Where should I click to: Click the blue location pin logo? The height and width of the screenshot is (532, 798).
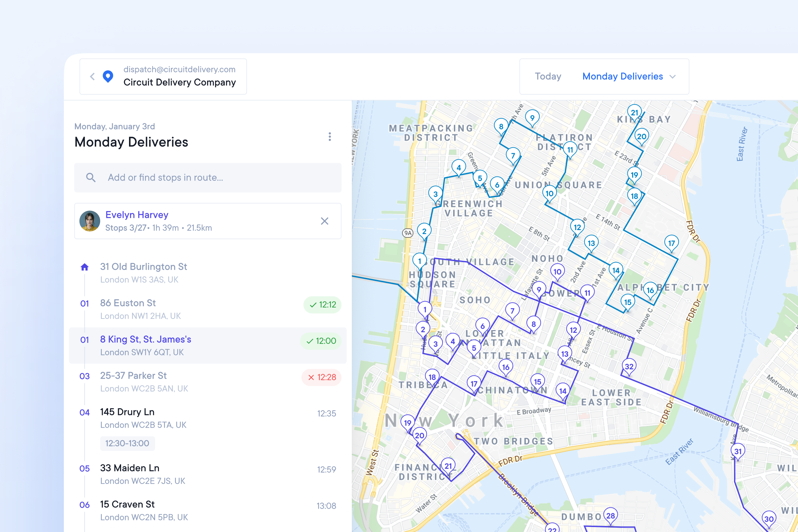pos(108,76)
